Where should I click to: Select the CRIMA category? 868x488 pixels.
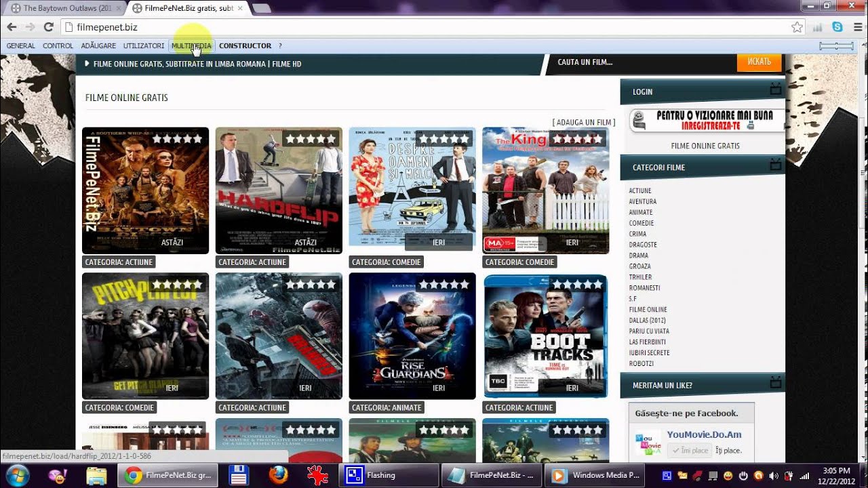(x=637, y=235)
